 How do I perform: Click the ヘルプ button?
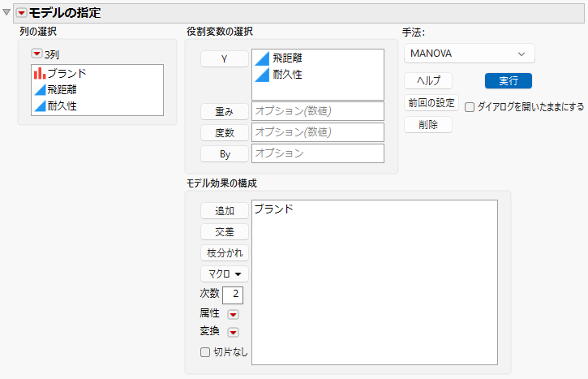click(x=428, y=80)
